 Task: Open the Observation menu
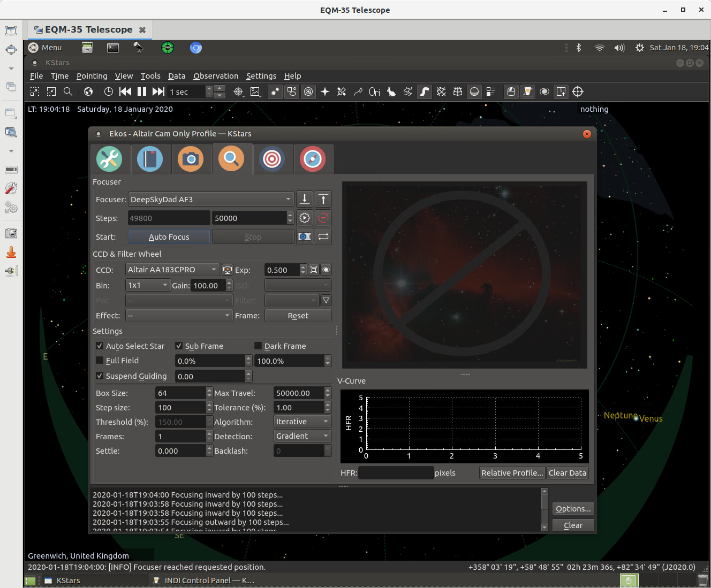point(216,76)
